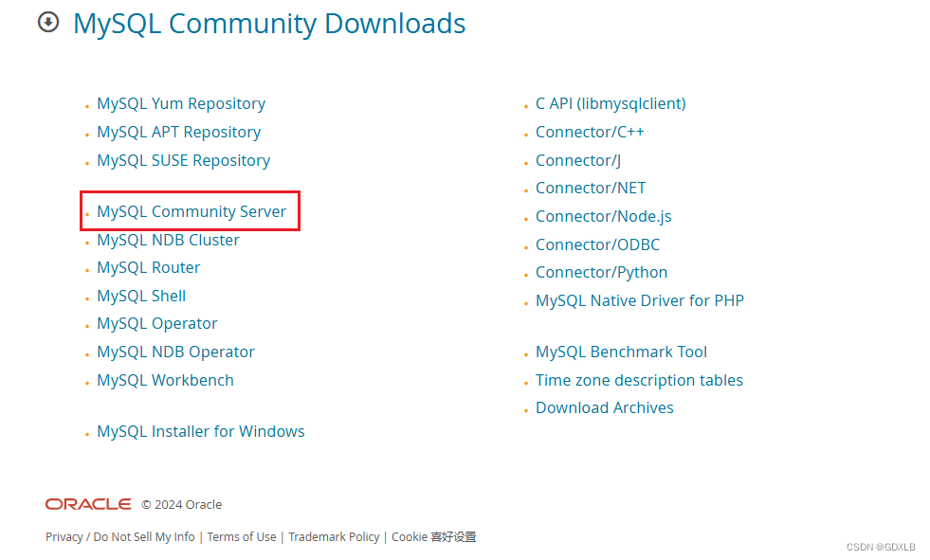Open the MySQL Router link

coord(148,267)
